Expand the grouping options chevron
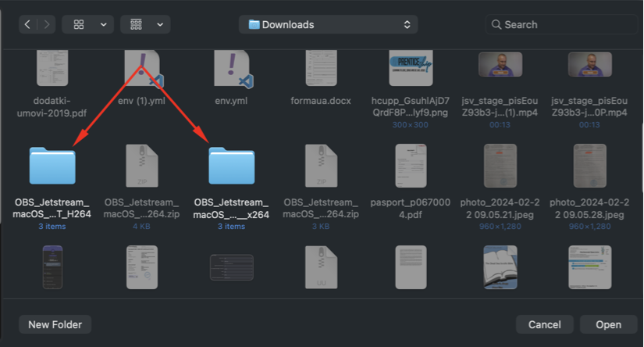This screenshot has width=644, height=347. (x=160, y=25)
